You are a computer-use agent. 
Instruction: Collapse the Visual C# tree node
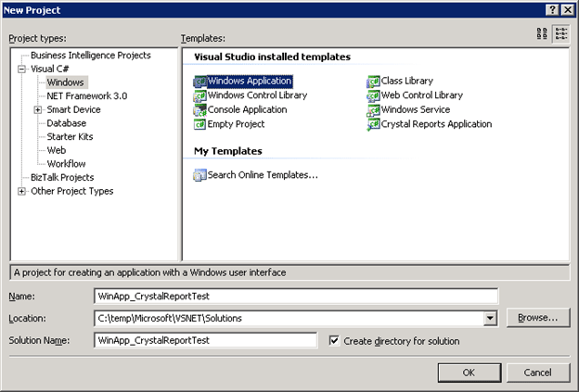tap(21, 69)
